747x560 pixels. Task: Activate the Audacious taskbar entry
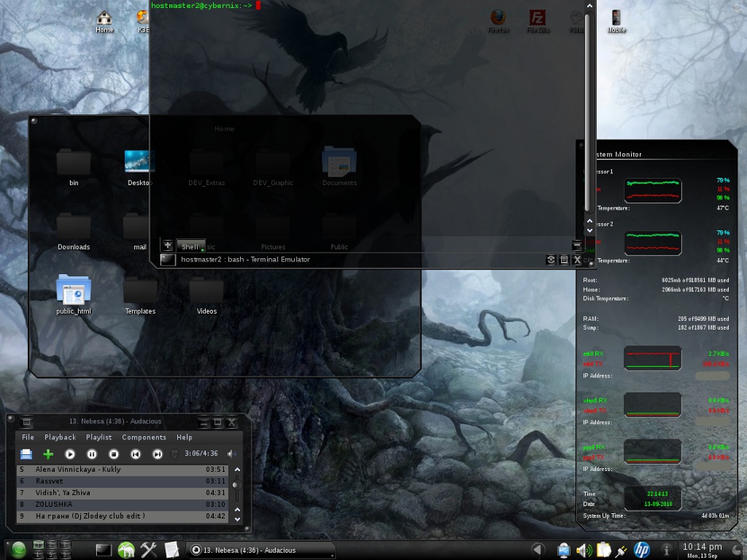coord(260,550)
